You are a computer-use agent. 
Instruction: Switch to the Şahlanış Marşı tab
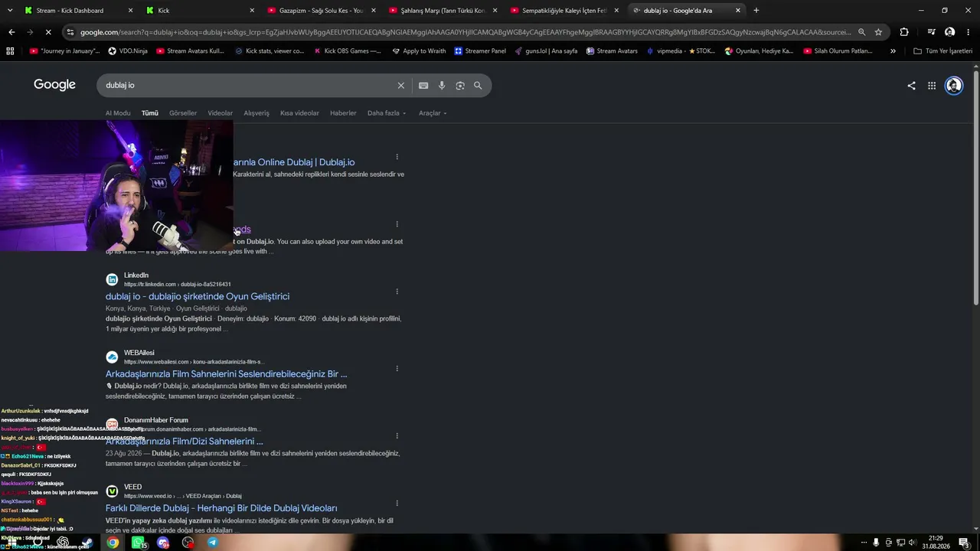coord(443,11)
